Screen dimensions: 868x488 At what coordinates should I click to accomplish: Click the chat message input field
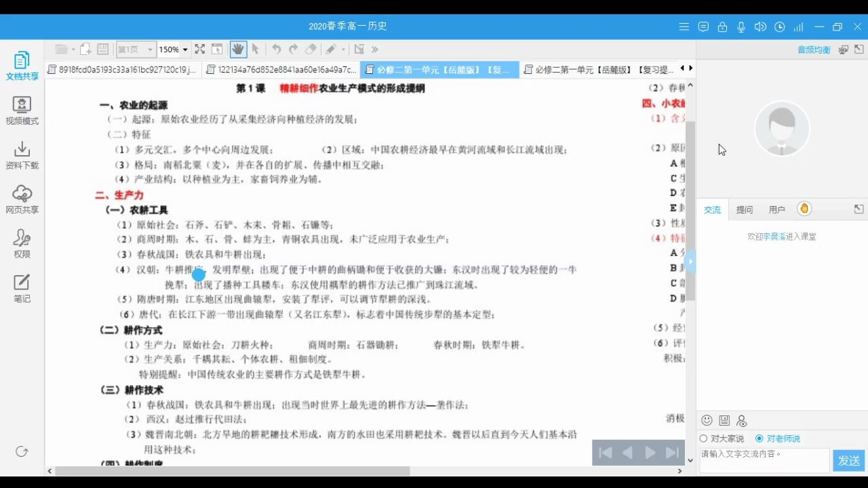click(764, 460)
